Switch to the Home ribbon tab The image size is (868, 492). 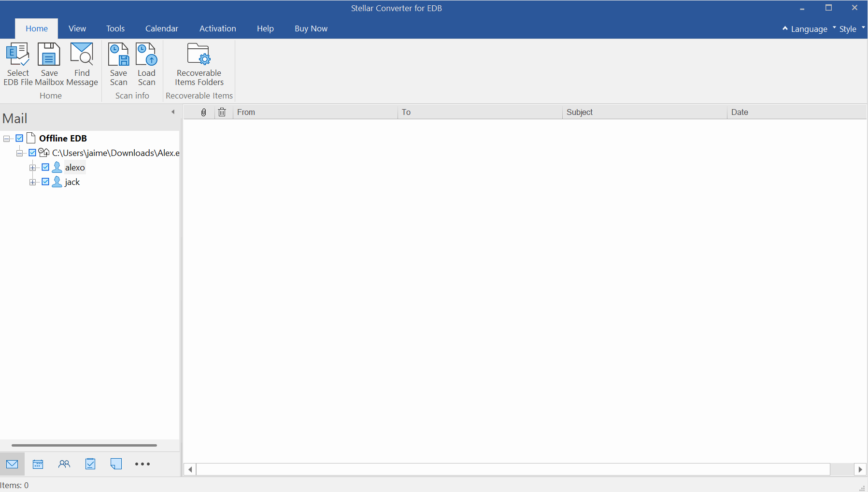tap(37, 28)
